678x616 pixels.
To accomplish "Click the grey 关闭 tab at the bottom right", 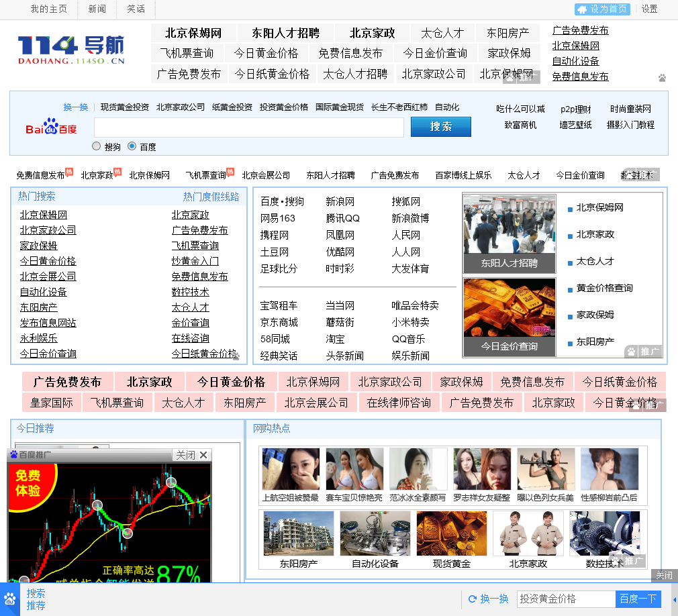I will coord(664,575).
